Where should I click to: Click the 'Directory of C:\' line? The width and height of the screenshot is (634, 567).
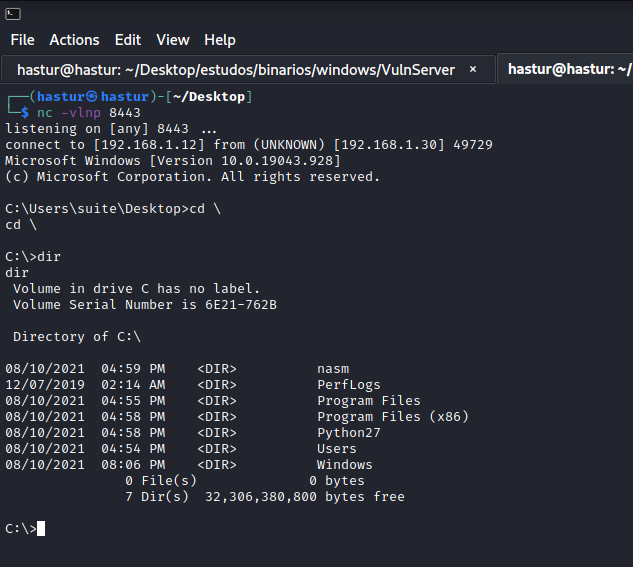[x=77, y=337]
